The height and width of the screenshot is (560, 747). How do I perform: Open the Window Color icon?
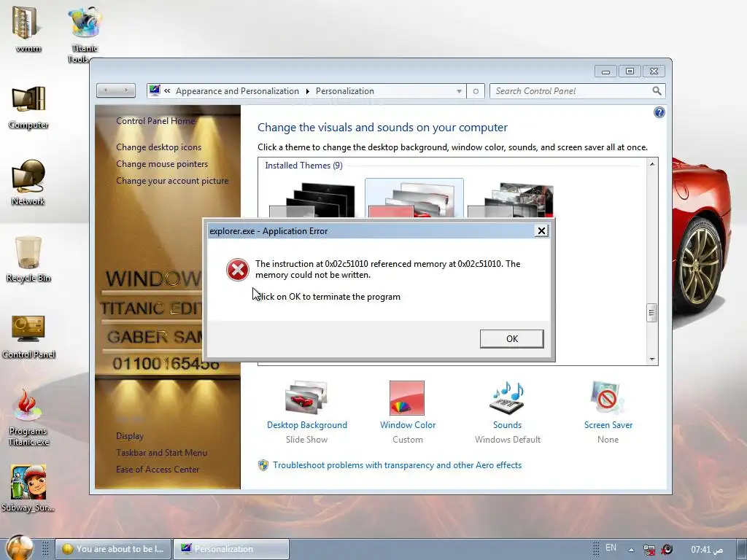pyautogui.click(x=407, y=398)
